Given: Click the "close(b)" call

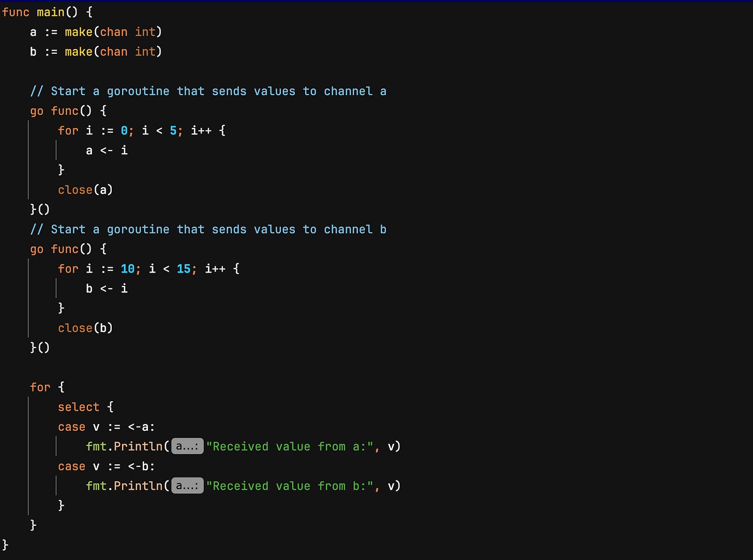Looking at the screenshot, I should (85, 328).
